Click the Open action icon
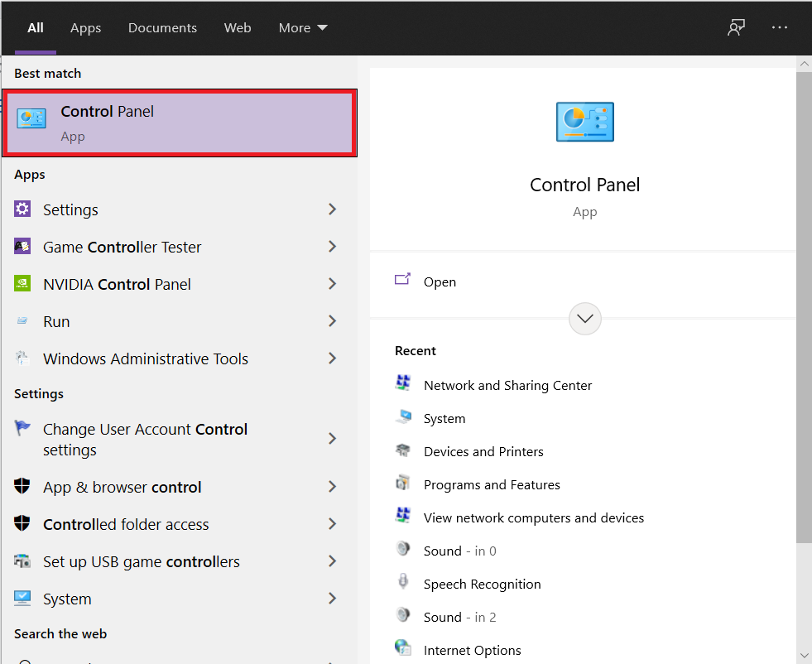 402,280
